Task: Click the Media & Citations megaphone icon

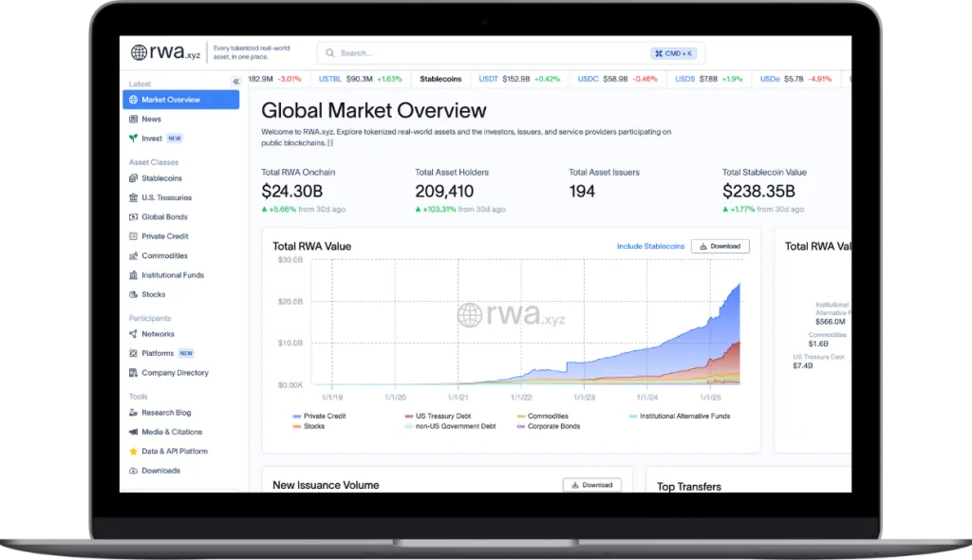Action: point(133,432)
